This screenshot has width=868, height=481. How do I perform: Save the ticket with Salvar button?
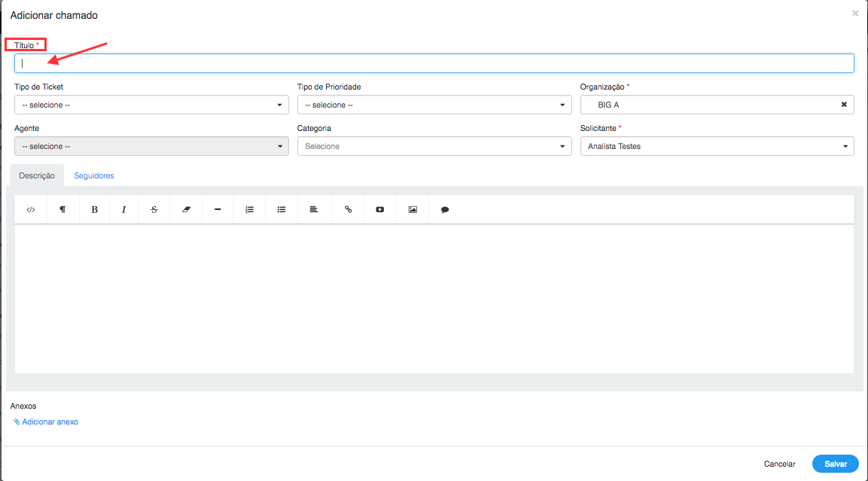click(836, 464)
